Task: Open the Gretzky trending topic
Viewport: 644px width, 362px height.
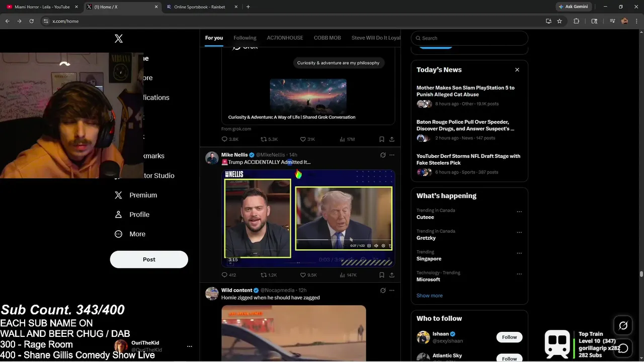Action: 426,238
